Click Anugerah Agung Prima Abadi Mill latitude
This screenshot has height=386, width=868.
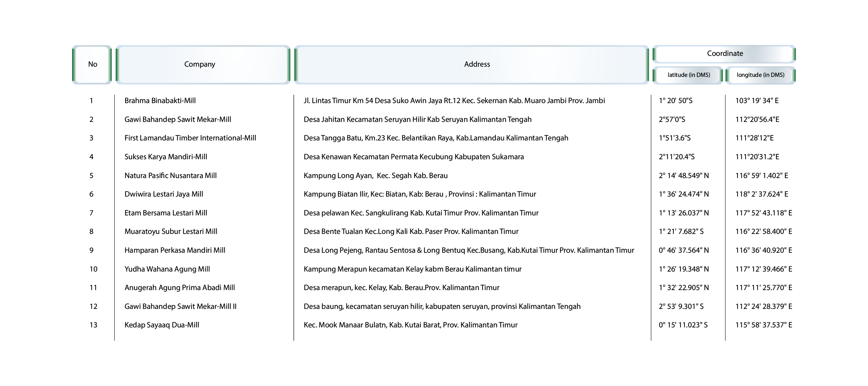pyautogui.click(x=683, y=288)
